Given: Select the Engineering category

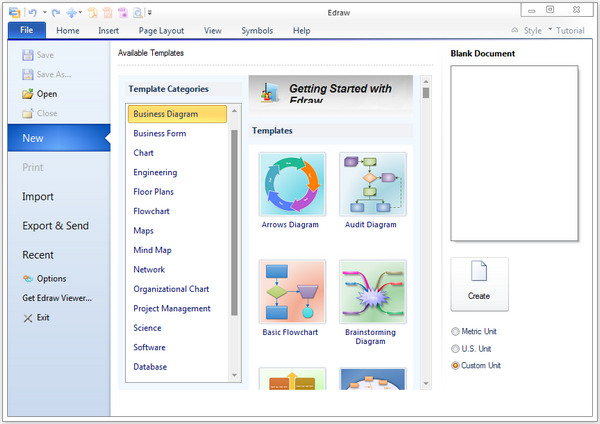Looking at the screenshot, I should coord(155,173).
